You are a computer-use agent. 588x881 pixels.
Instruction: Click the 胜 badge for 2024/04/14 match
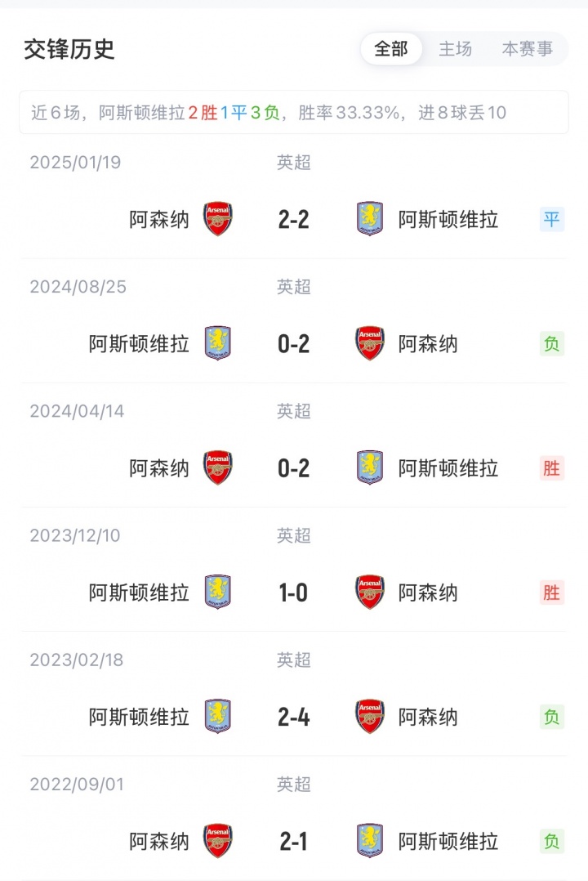click(552, 468)
